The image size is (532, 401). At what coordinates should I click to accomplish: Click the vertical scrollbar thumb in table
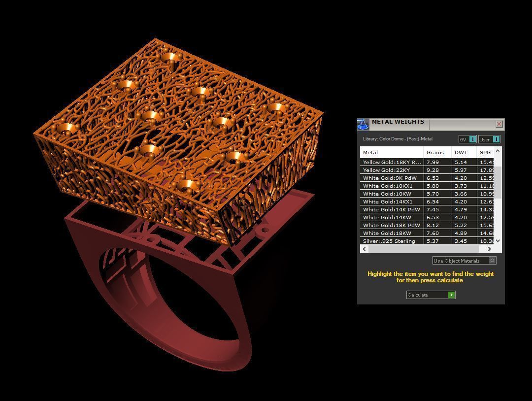point(498,182)
